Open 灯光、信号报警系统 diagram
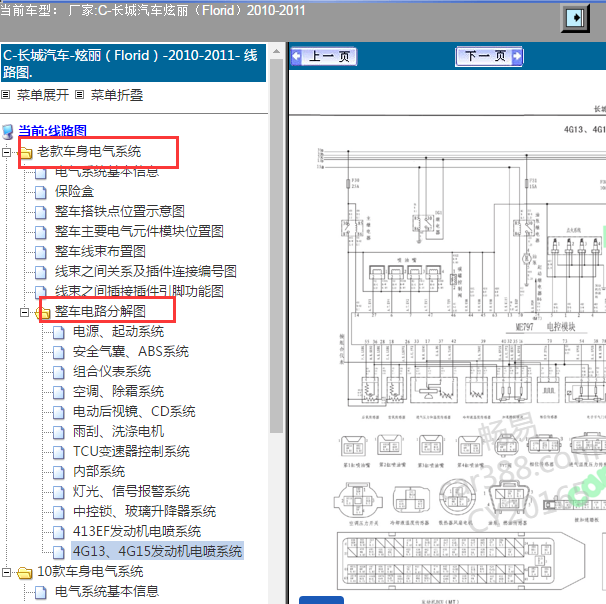Image resolution: width=606 pixels, height=604 pixels. click(x=131, y=492)
